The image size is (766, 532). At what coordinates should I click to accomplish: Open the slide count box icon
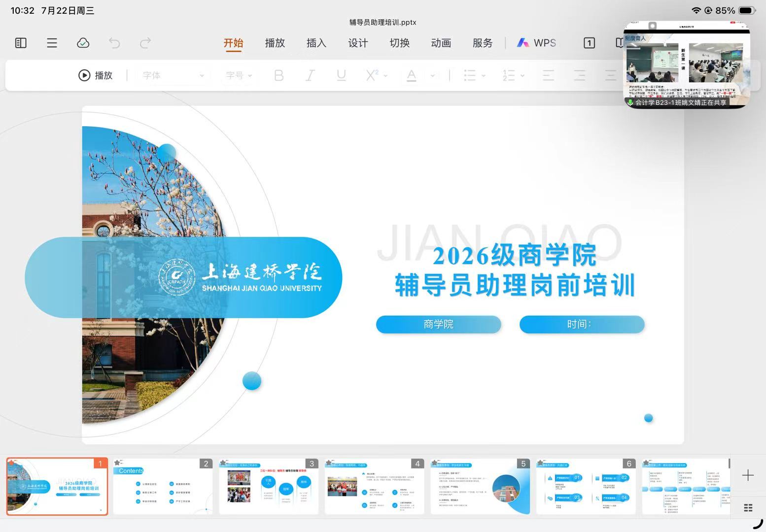point(589,43)
